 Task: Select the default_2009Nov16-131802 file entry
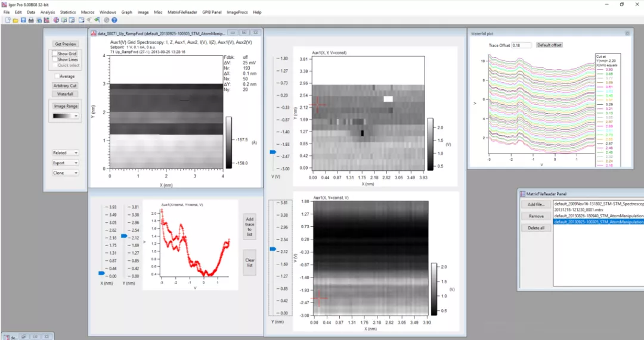point(599,204)
